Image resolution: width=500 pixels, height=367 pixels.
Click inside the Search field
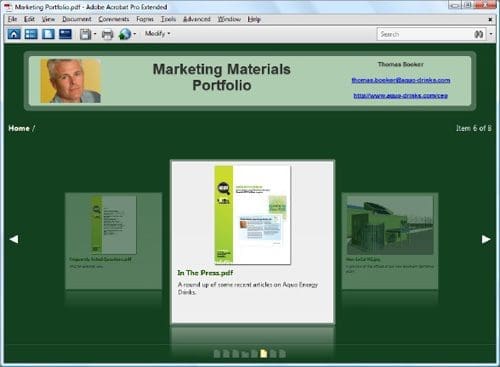(425, 34)
